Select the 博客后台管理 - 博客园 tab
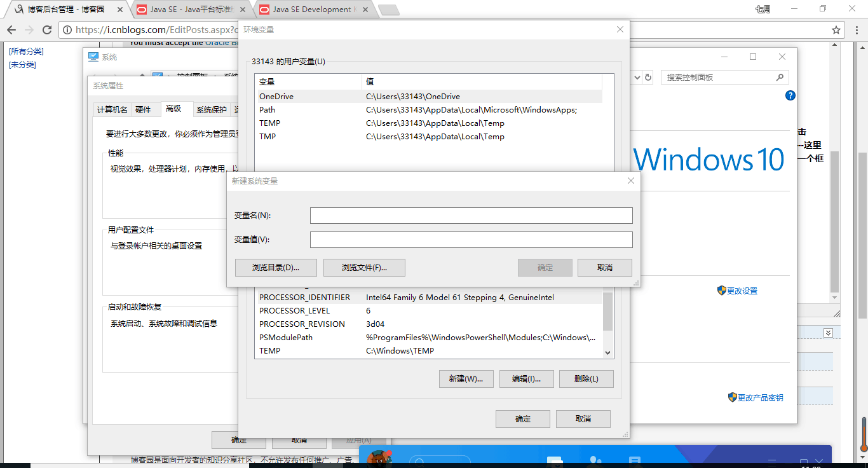The height and width of the screenshot is (468, 868). point(66,10)
